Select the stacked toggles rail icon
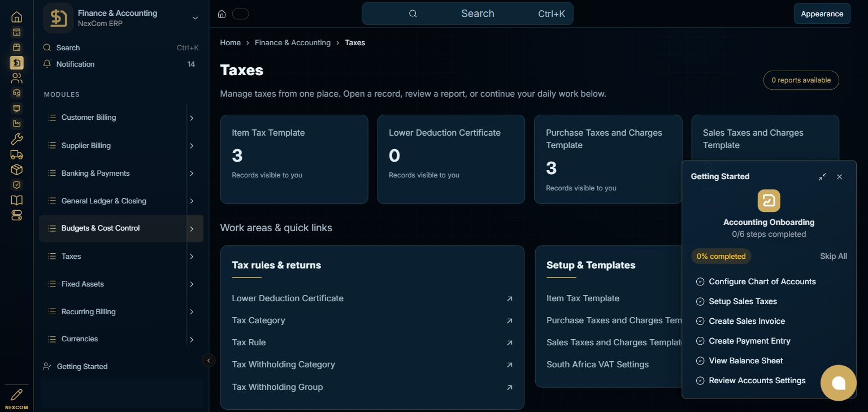868x412 pixels. (16, 215)
